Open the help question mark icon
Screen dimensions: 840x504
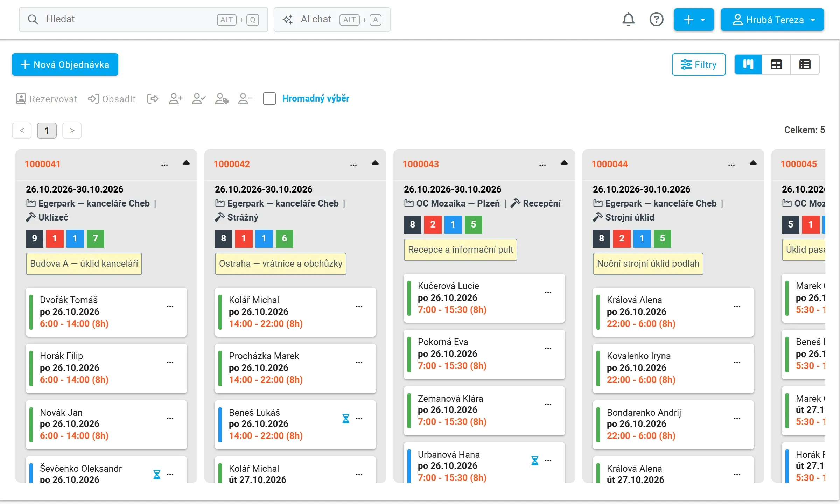pos(656,20)
